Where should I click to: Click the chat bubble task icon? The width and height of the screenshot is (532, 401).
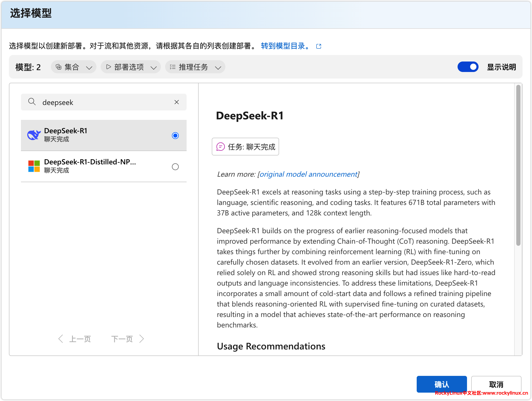click(x=220, y=147)
